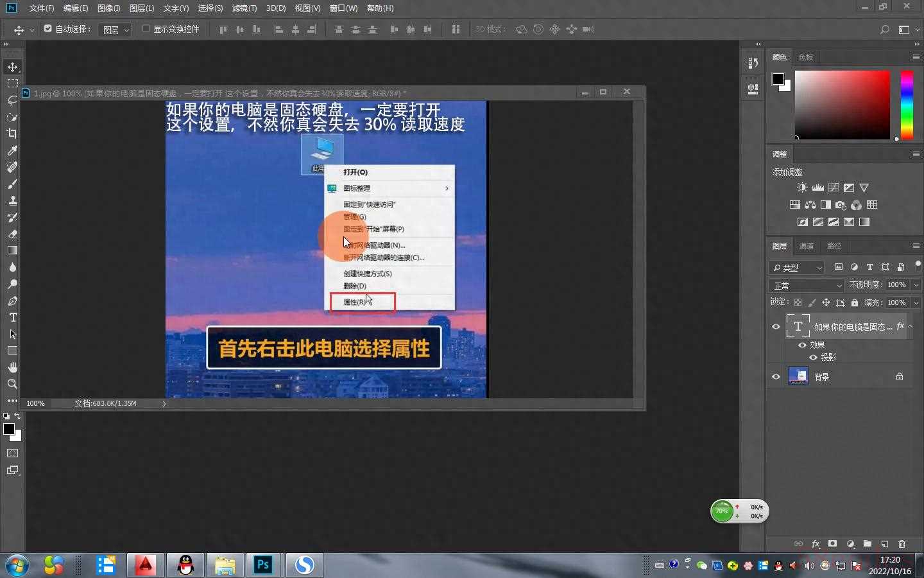Select the Eraser tool
The image size is (924, 578).
[12, 234]
